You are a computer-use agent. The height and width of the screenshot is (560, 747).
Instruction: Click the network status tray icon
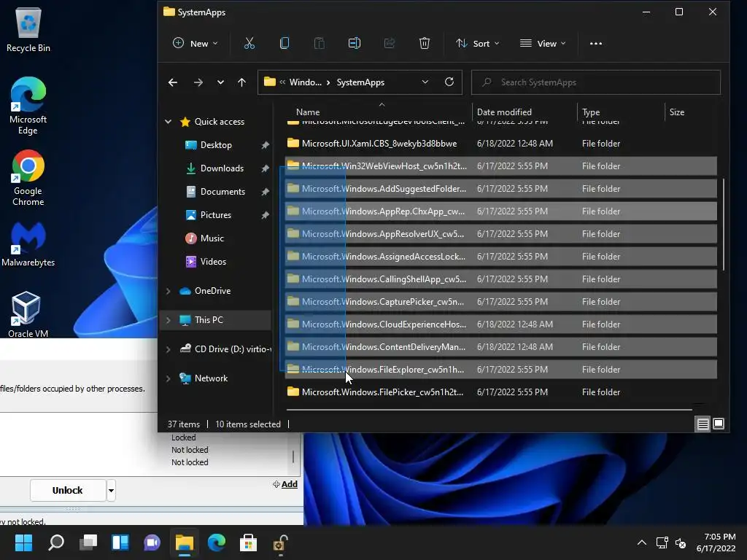coord(662,542)
